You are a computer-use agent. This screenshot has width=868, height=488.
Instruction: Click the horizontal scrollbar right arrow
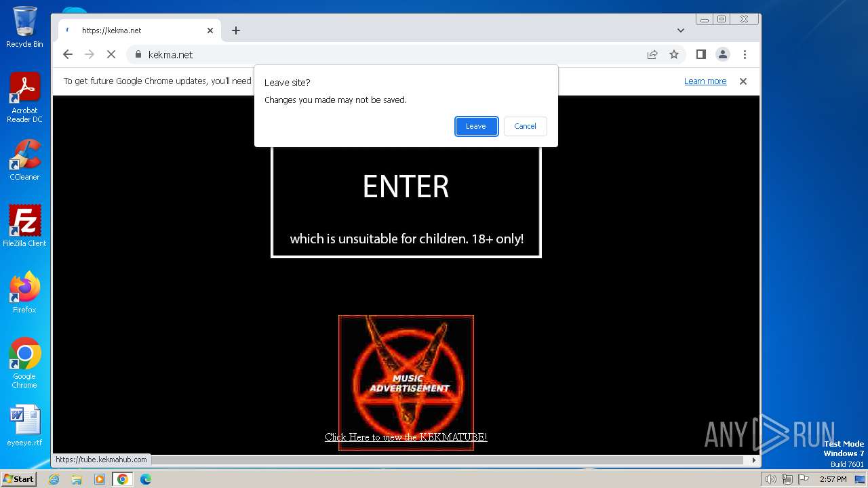pos(754,460)
